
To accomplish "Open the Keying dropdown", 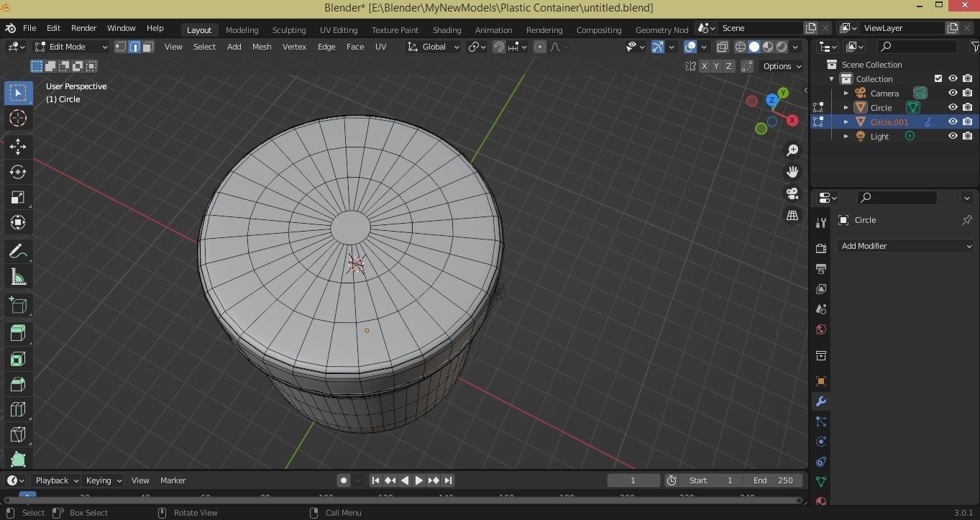I will [x=104, y=480].
